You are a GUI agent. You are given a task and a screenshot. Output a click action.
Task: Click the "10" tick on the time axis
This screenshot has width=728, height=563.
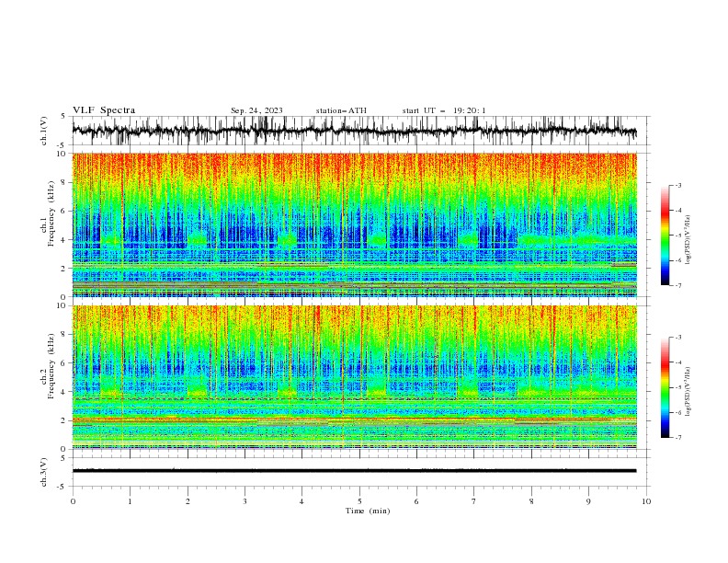tap(646, 501)
